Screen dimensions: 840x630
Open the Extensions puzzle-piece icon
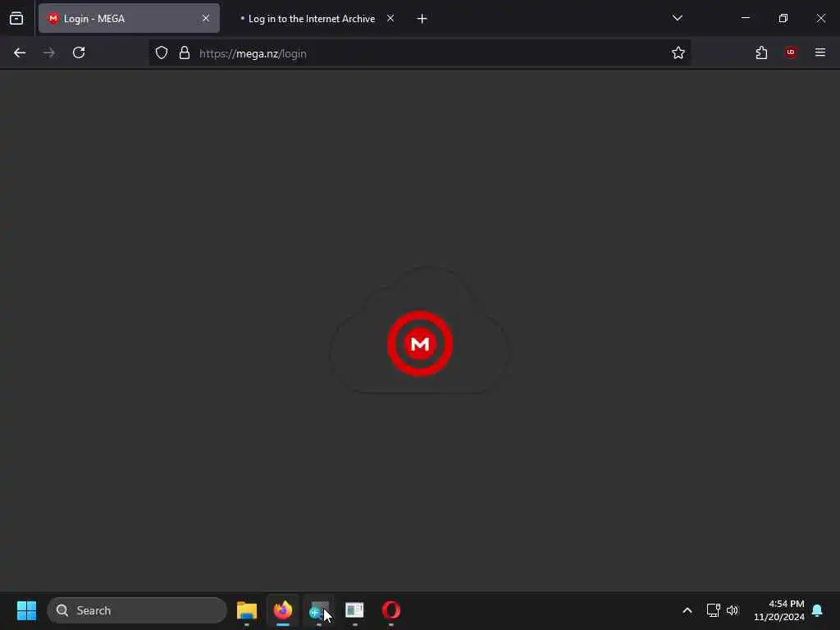point(761,53)
